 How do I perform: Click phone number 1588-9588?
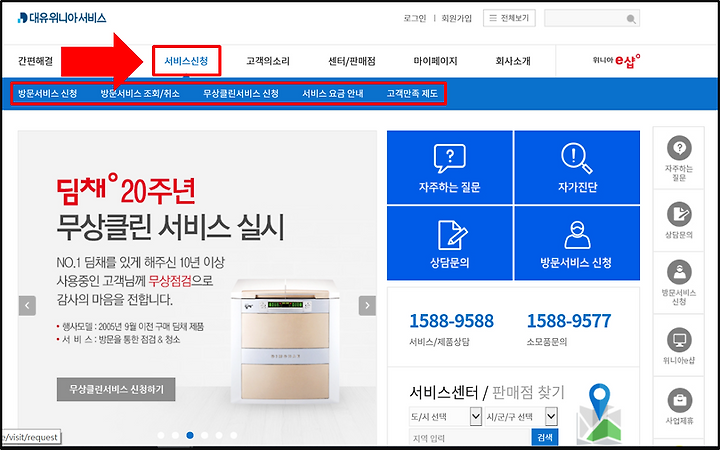pyautogui.click(x=451, y=321)
